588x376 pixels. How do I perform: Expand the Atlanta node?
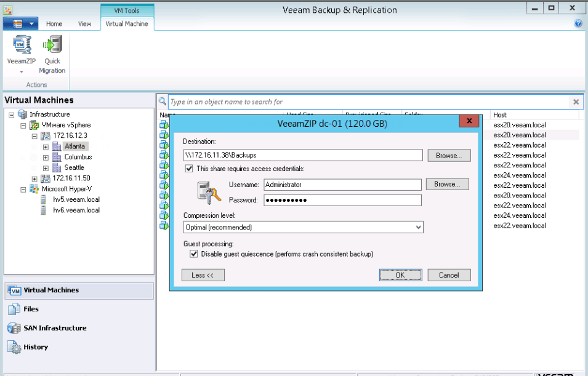(46, 147)
